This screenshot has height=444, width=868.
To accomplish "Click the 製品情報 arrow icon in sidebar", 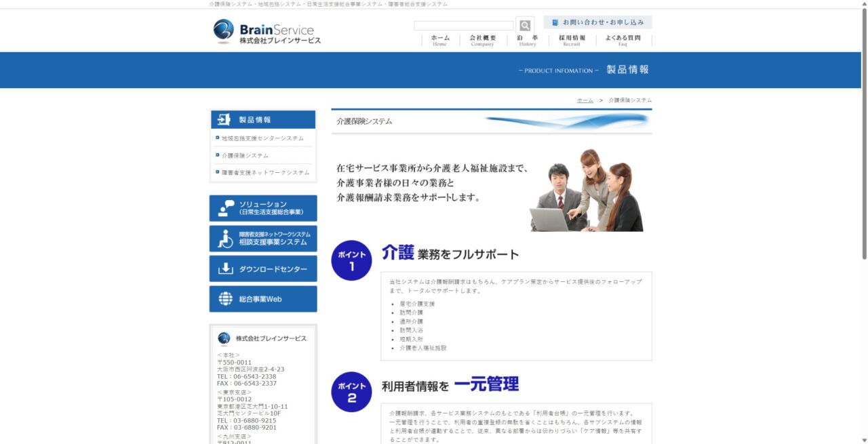I will pyautogui.click(x=224, y=120).
